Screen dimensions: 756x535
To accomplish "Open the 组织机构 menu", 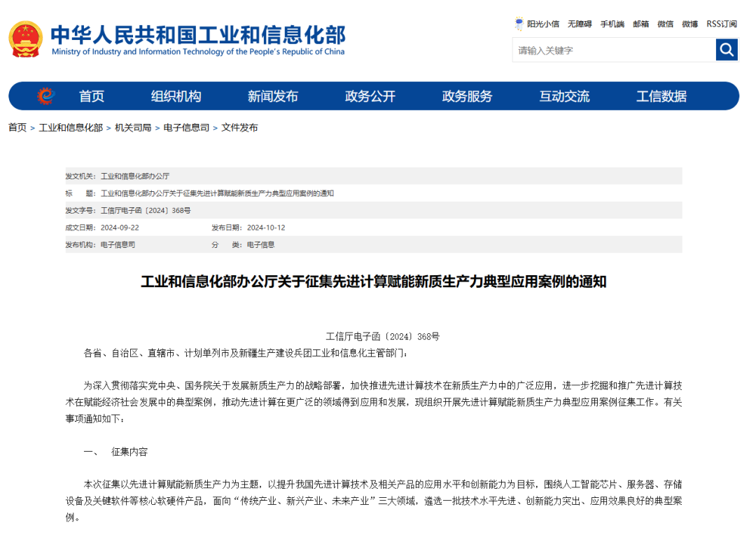I will (176, 97).
